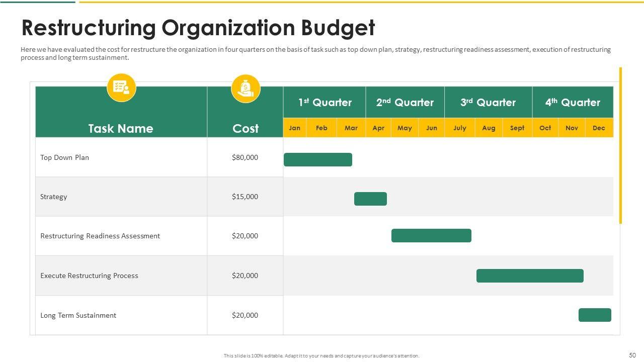Select the Restructuring Organization Budget title
The image size is (644, 362).
[198, 28]
